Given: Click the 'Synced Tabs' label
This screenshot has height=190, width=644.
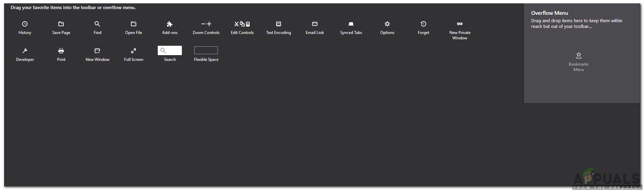Looking at the screenshot, I should pos(351,33).
